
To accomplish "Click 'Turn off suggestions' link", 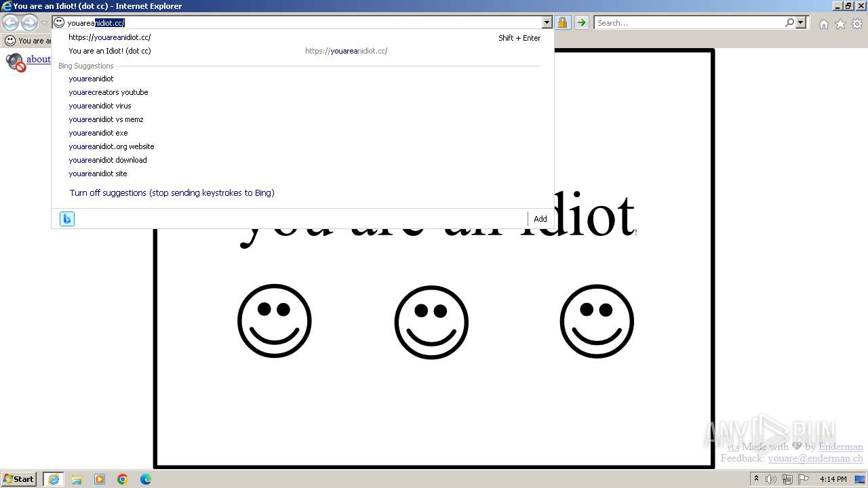I will (x=172, y=193).
